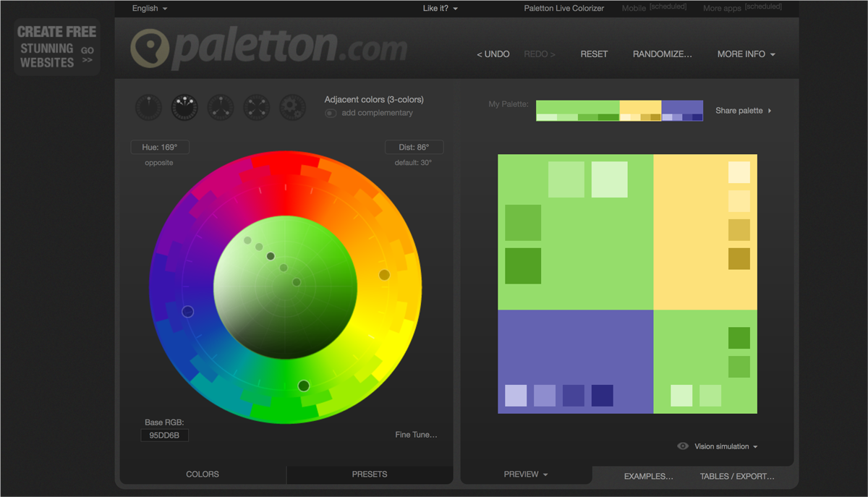Click the RANDOMIZE button
The image size is (868, 497).
pyautogui.click(x=663, y=54)
